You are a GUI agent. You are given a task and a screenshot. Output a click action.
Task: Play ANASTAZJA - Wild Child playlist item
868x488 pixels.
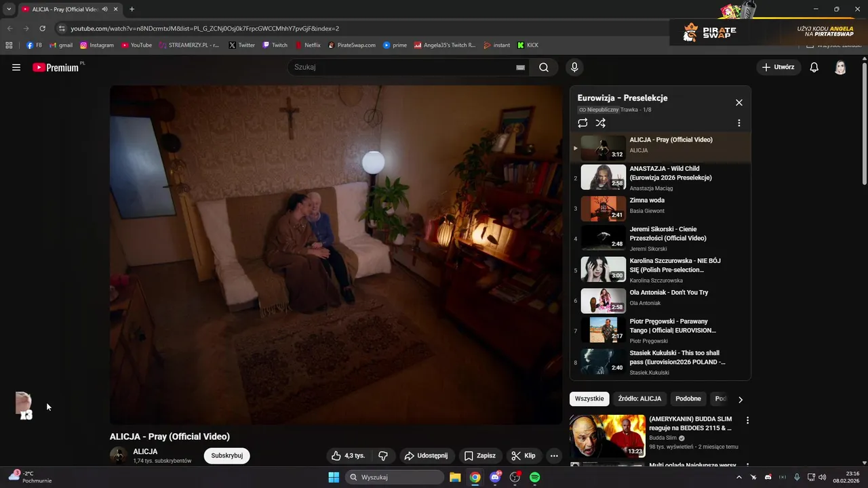660,178
